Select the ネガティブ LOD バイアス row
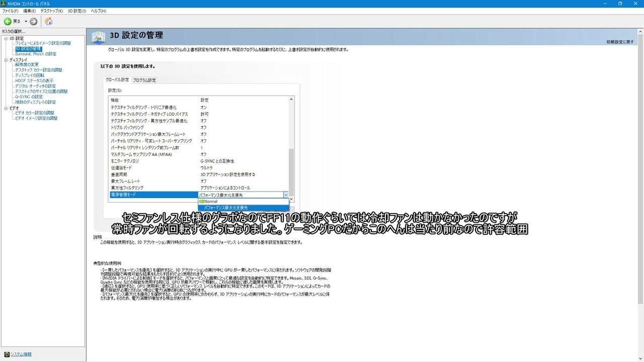 click(x=199, y=114)
